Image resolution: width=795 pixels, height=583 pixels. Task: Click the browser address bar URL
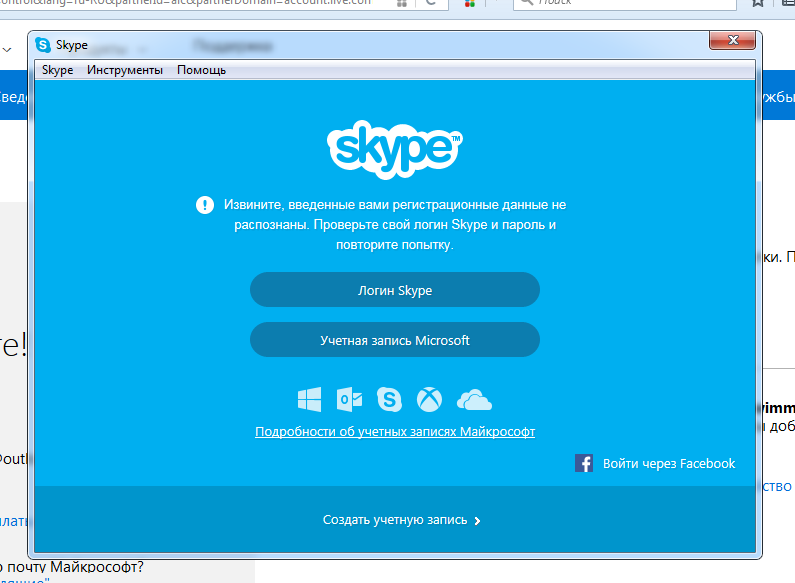(x=188, y=3)
